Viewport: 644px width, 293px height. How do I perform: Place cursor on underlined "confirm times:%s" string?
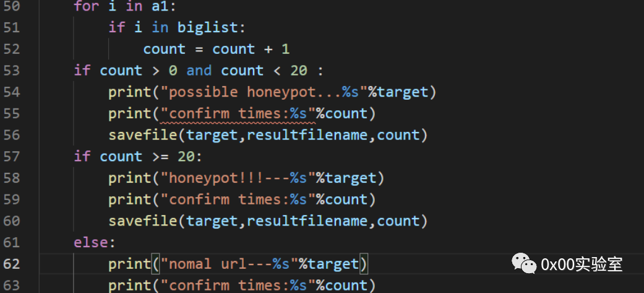point(238,113)
